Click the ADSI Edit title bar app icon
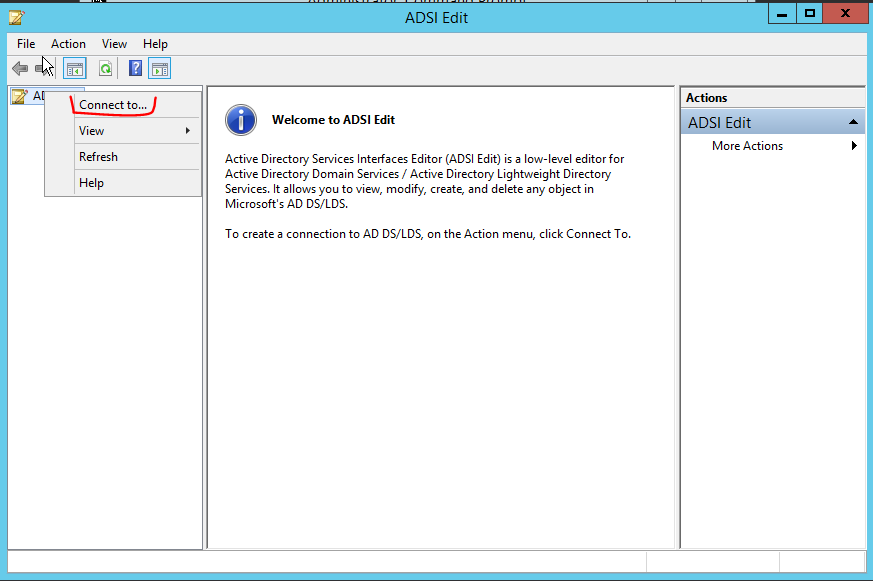 16,17
